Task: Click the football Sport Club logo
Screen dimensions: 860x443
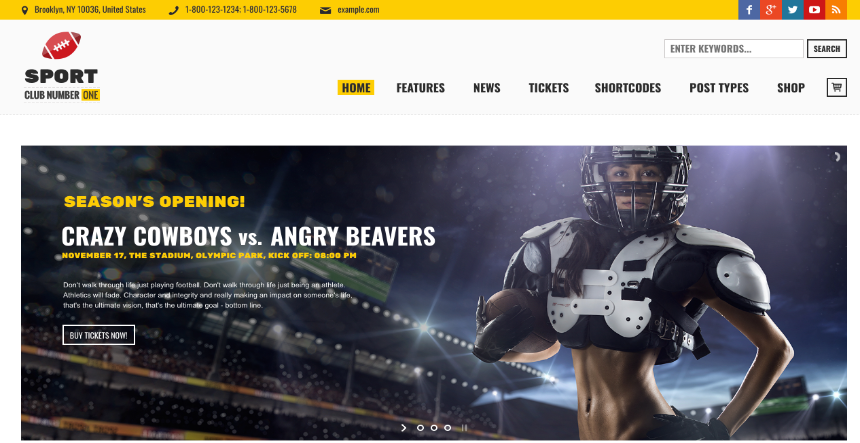Action: 61,66
